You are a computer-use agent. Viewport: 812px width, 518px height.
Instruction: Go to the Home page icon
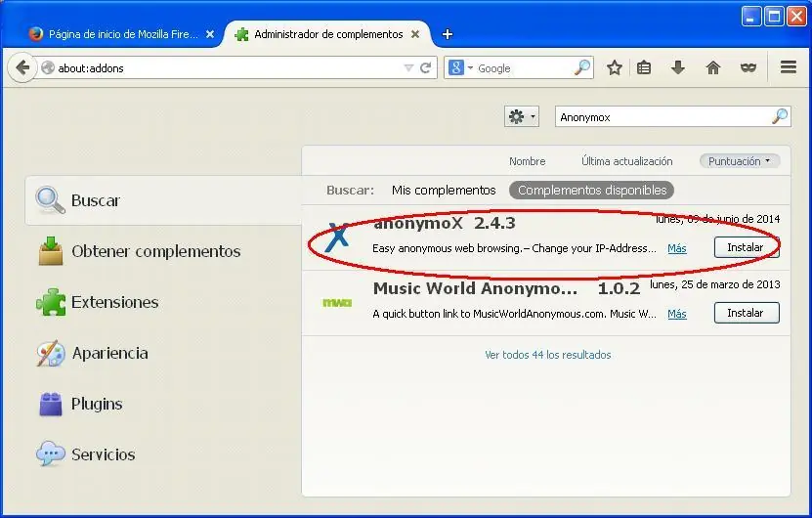pos(713,67)
